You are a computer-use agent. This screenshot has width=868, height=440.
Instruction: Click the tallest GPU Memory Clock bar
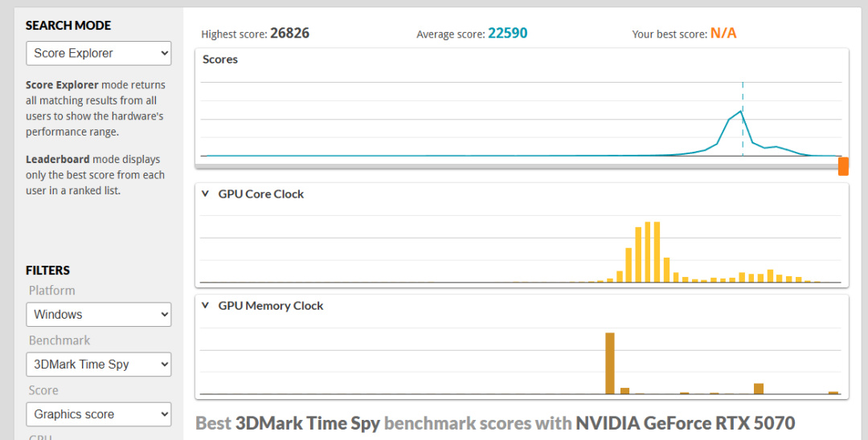(610, 363)
